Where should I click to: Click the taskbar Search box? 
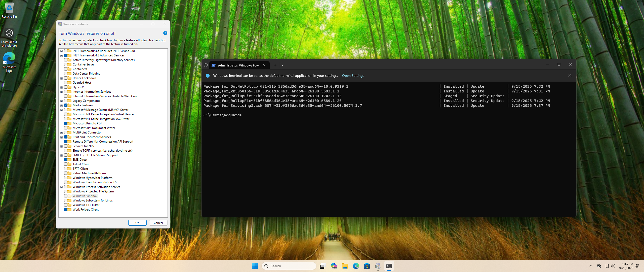[289, 266]
